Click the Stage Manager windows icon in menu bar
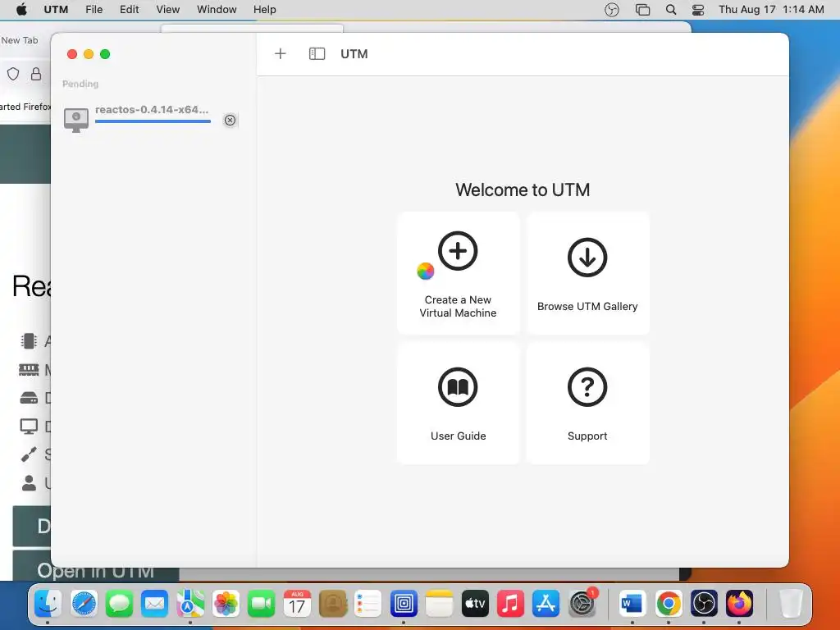The height and width of the screenshot is (630, 840). (x=642, y=10)
